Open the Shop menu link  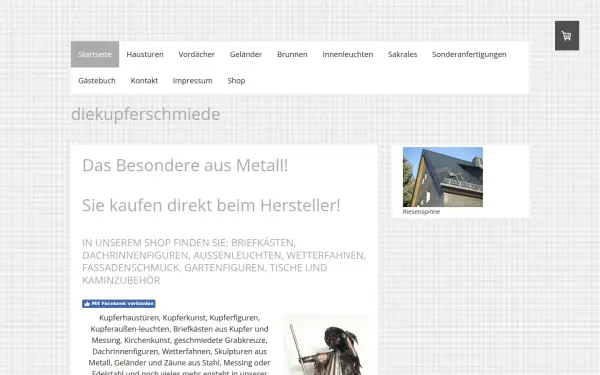coord(236,81)
